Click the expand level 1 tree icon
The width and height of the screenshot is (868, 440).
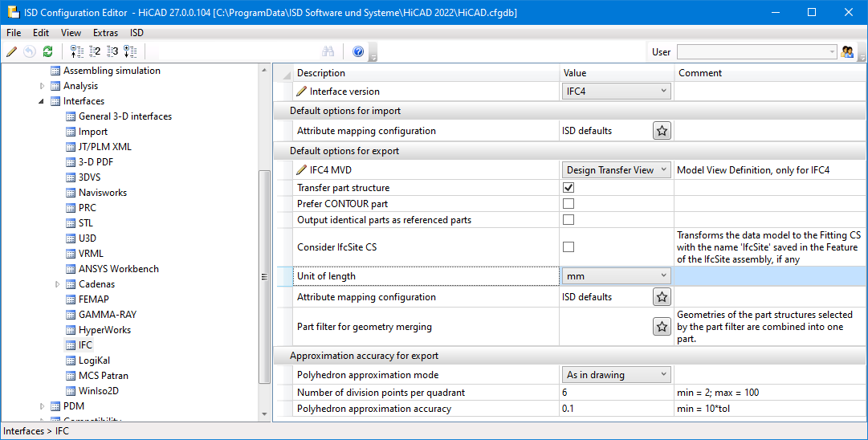[77, 51]
